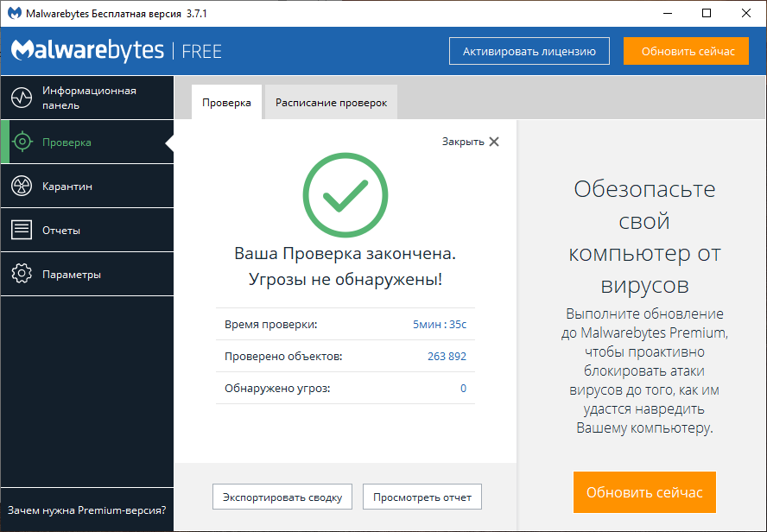The width and height of the screenshot is (767, 532).
Task: Click the Malwarebytes title bar app icon
Action: [x=15, y=13]
